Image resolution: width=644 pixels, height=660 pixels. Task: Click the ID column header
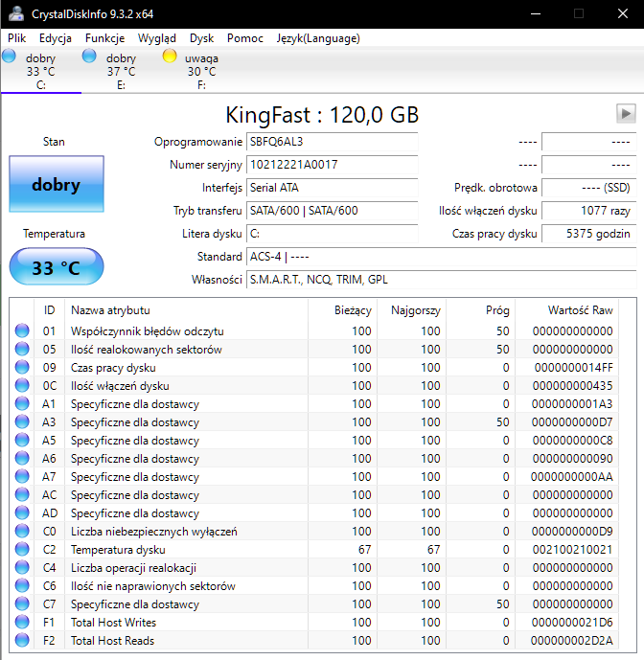[49, 310]
